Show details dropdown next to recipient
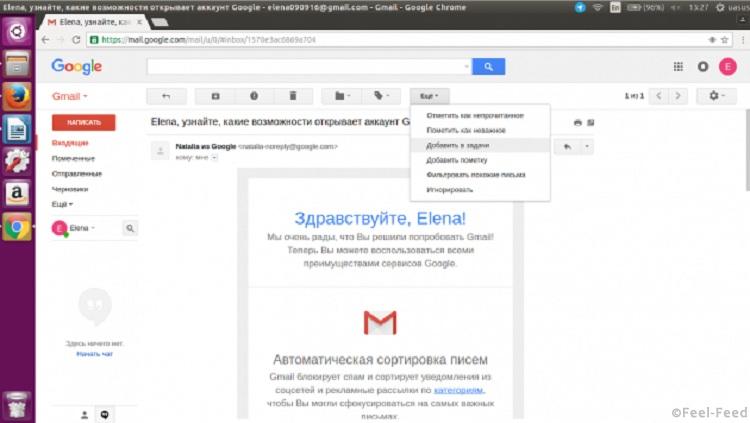The height and width of the screenshot is (423, 750). pyautogui.click(x=214, y=157)
